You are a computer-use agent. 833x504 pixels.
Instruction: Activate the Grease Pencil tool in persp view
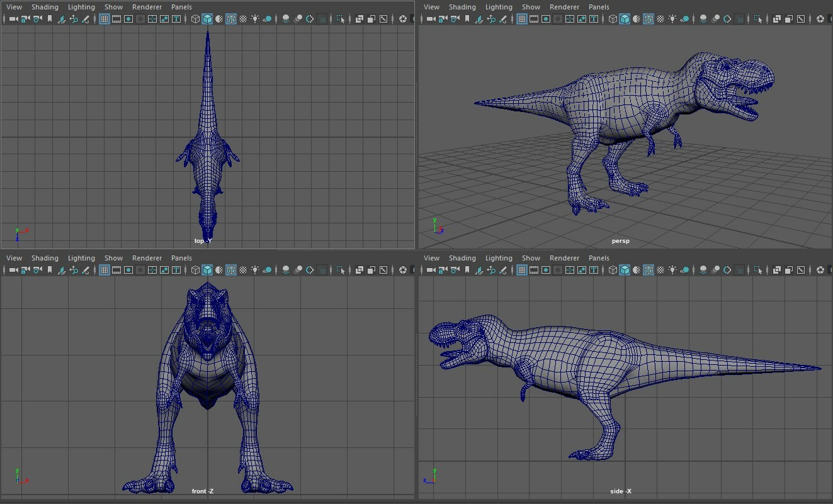point(502,19)
